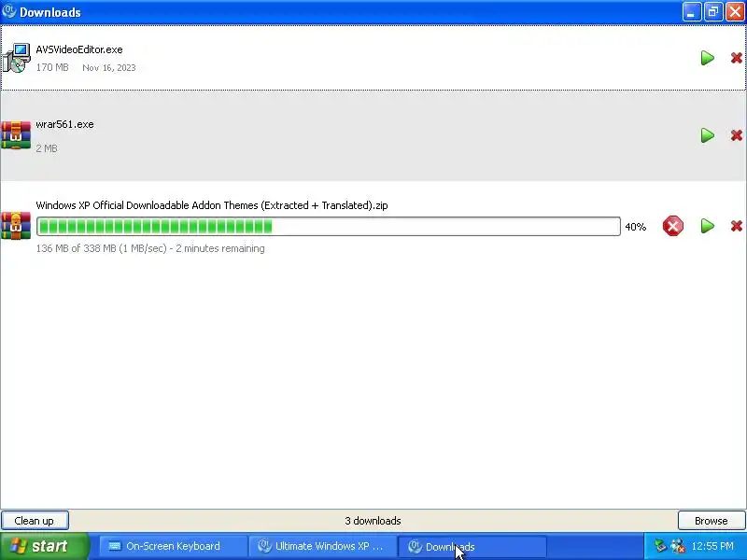
Task: Open AVSVideoEditor.exe with green play arrow
Action: pos(708,58)
